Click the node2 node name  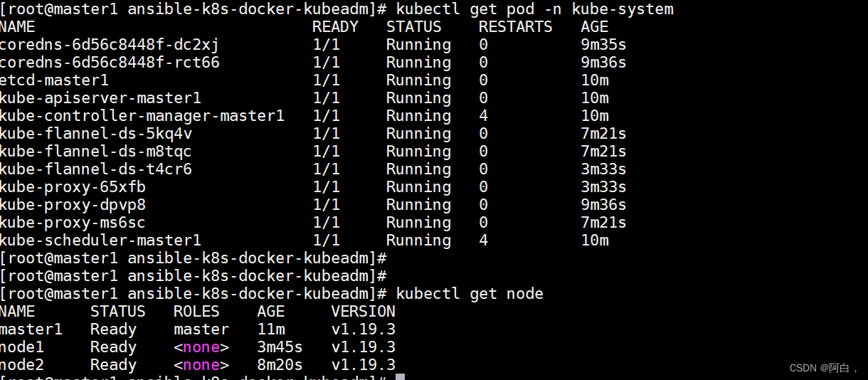pyautogui.click(x=22, y=365)
